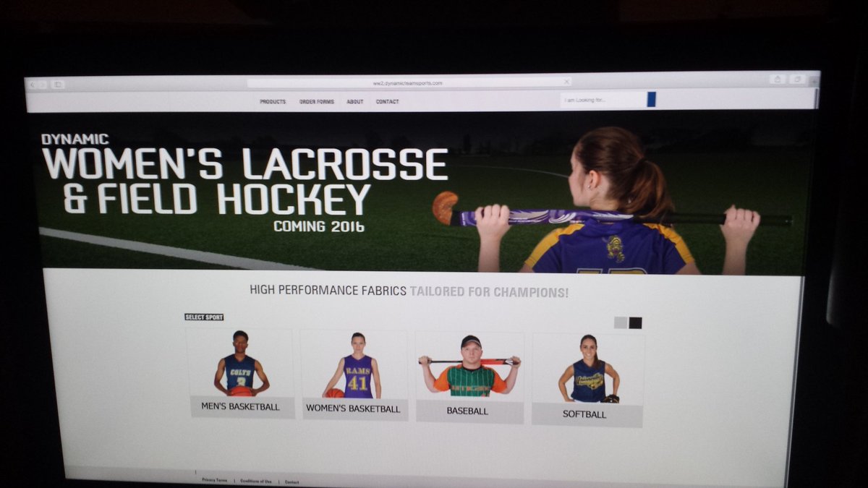This screenshot has width=868, height=488.
Task: Click the Softball label button
Action: tap(587, 414)
